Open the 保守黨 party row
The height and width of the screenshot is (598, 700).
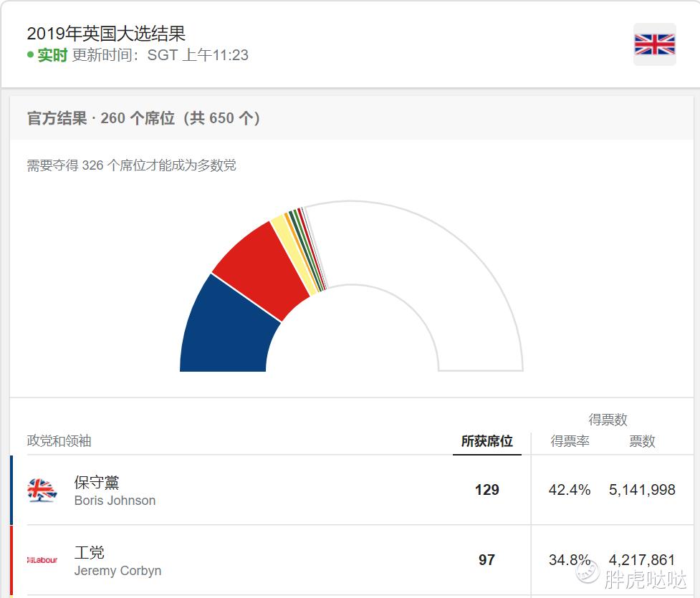pos(353,490)
